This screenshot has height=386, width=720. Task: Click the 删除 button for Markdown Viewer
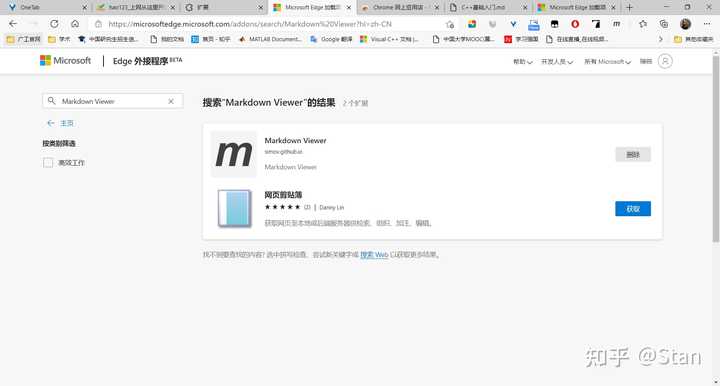point(633,155)
